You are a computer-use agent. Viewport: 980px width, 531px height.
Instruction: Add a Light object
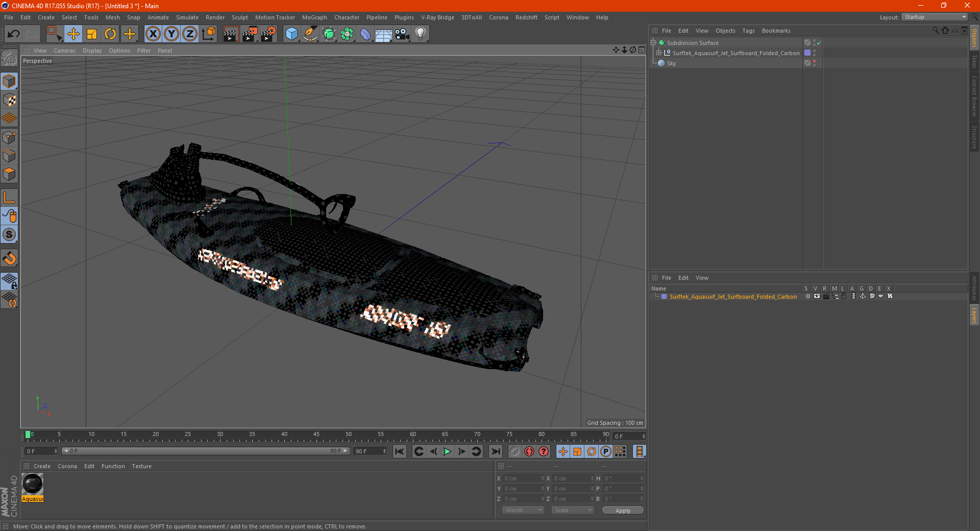(420, 34)
